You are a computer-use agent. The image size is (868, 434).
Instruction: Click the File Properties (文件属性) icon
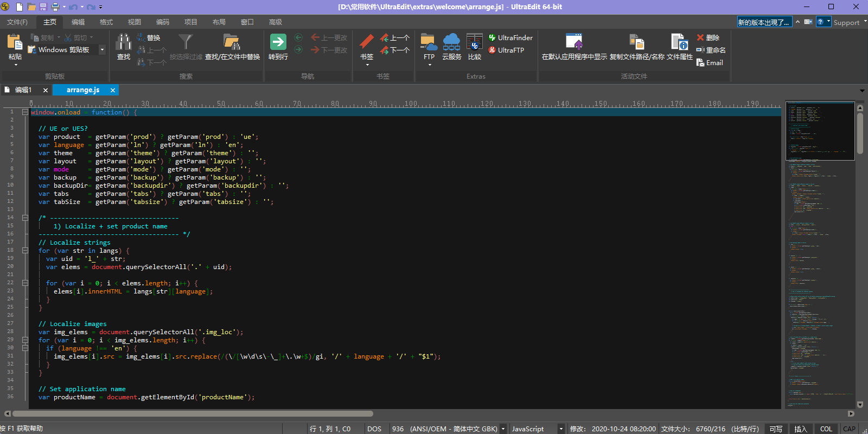point(679,42)
